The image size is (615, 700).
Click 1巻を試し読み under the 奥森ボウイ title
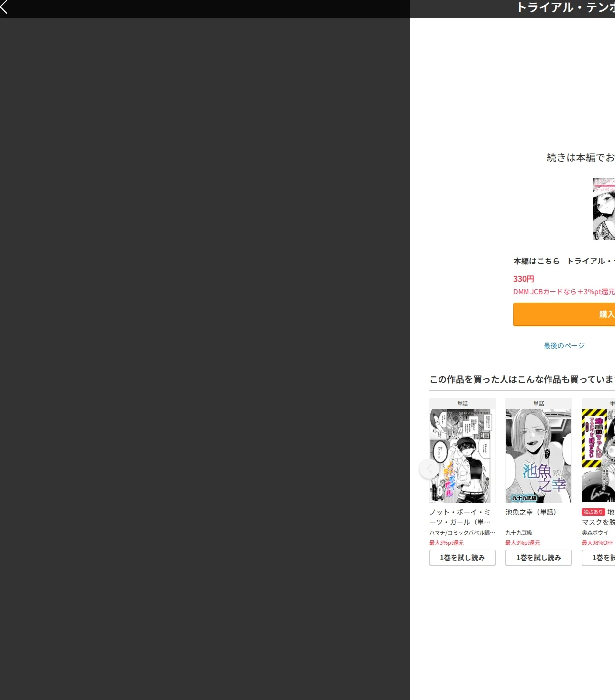[598, 558]
